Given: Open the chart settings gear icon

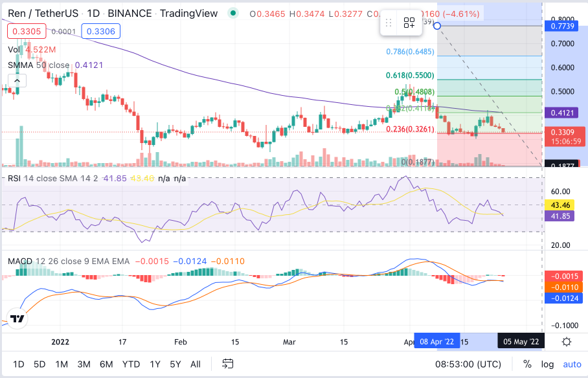Looking at the screenshot, I should tap(566, 342).
